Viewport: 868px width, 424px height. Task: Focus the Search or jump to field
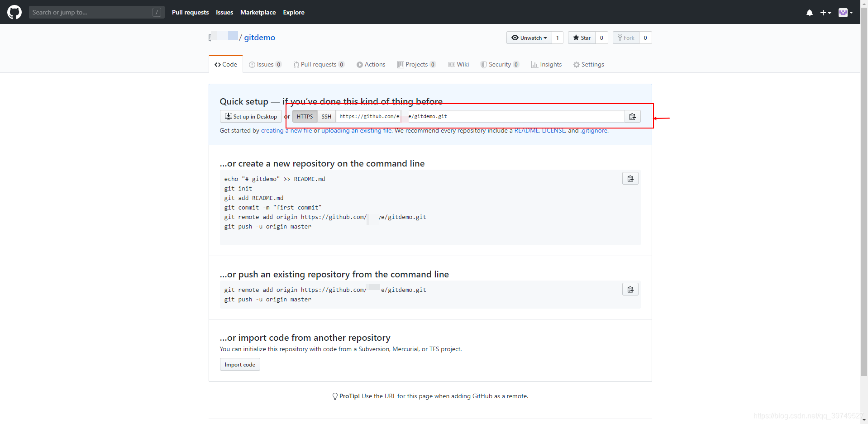(96, 12)
